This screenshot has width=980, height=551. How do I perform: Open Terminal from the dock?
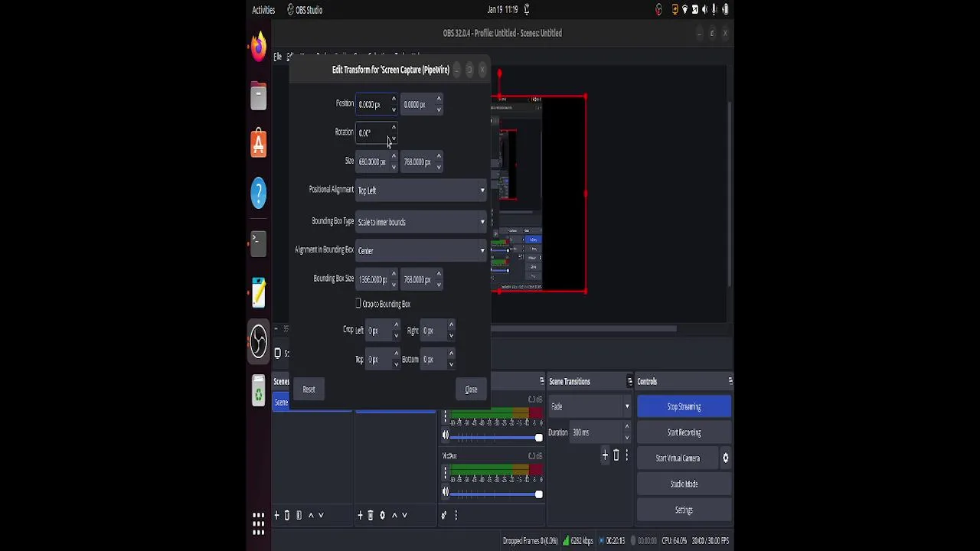(259, 243)
